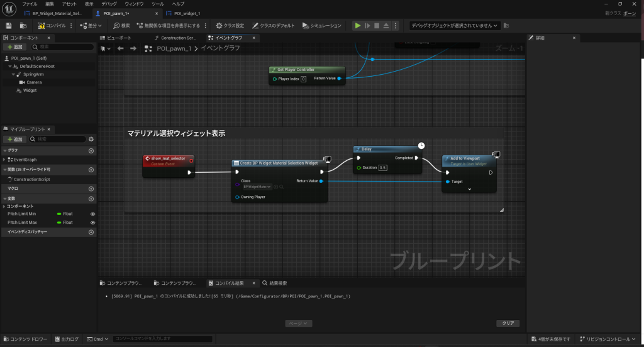Open My Blueprint settings gear
Viewport: 644px width, 347px height.
click(91, 139)
